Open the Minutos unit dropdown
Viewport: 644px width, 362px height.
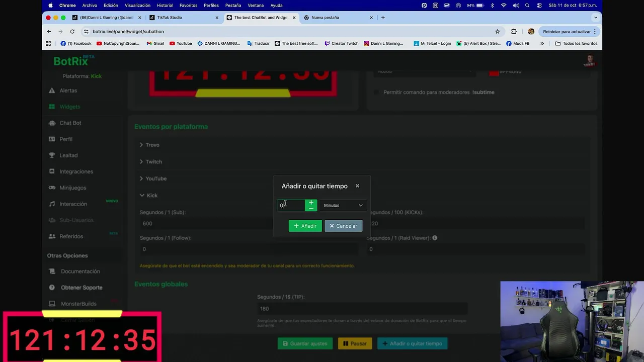pyautogui.click(x=343, y=205)
